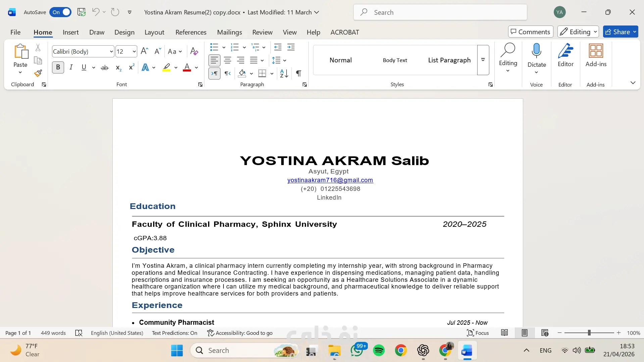This screenshot has width=644, height=362.
Task: Open the Dictate microphone tool
Action: coord(537,58)
